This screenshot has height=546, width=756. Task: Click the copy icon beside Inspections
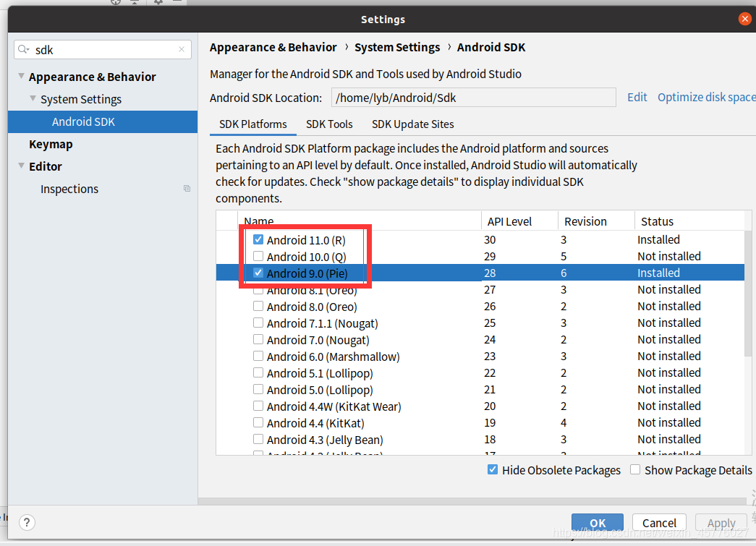[x=187, y=189]
